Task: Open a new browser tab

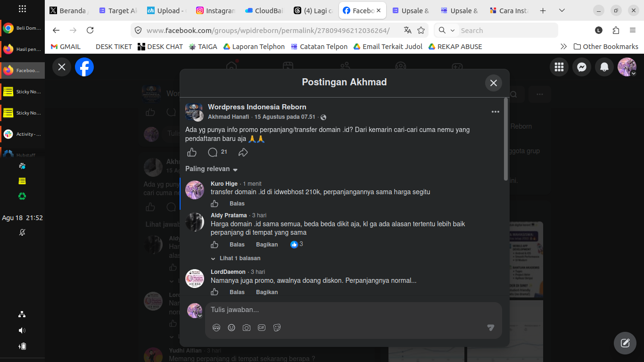Action: [x=543, y=10]
